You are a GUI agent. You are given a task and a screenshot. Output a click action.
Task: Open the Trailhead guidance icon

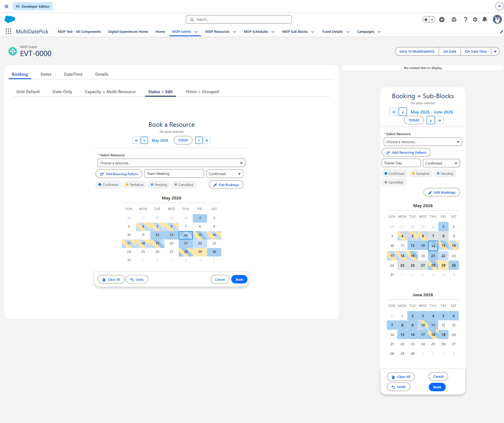454,19
